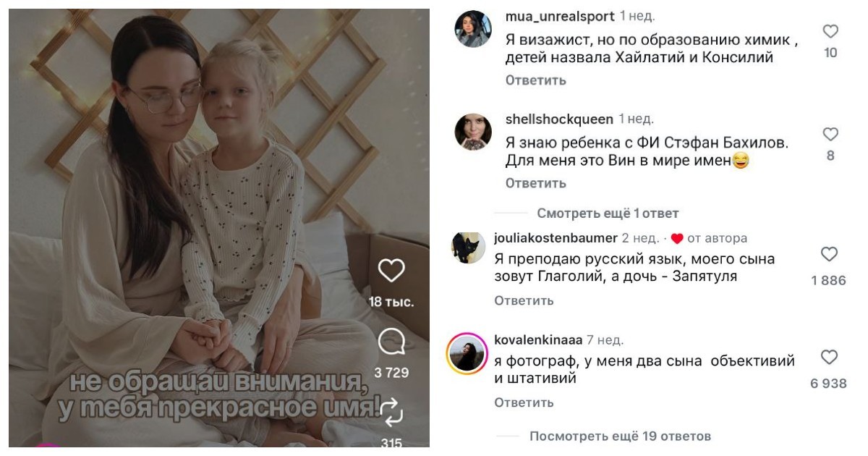Like shellshockqueen's comment
This screenshot has width=868, height=456.
coord(830,134)
